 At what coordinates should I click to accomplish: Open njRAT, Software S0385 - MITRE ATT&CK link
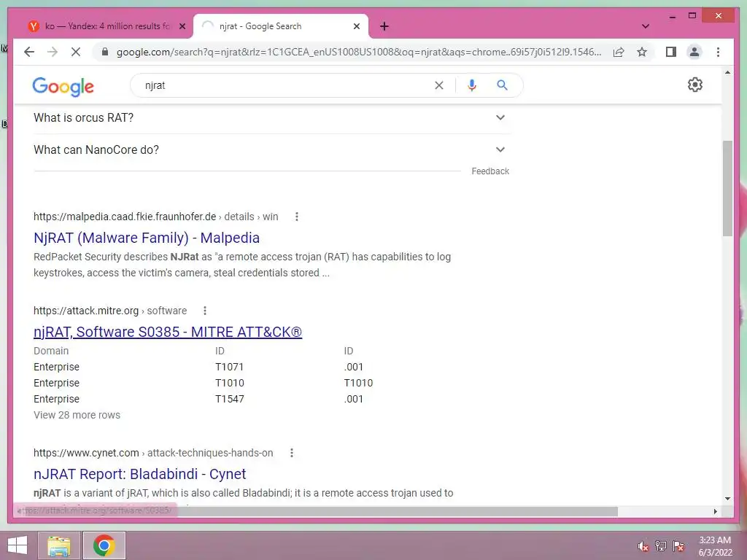[168, 332]
